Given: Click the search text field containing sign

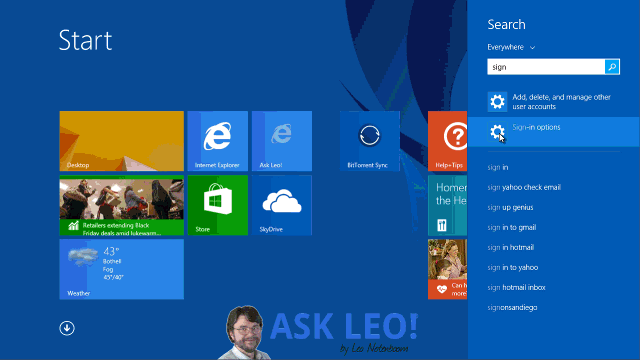Looking at the screenshot, I should (546, 67).
